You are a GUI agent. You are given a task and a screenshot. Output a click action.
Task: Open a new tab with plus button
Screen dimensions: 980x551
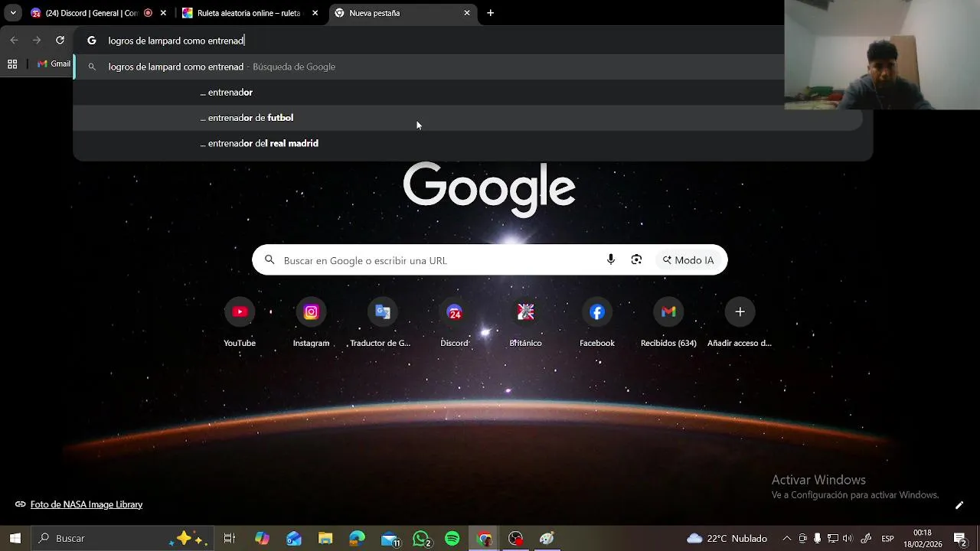(x=491, y=13)
